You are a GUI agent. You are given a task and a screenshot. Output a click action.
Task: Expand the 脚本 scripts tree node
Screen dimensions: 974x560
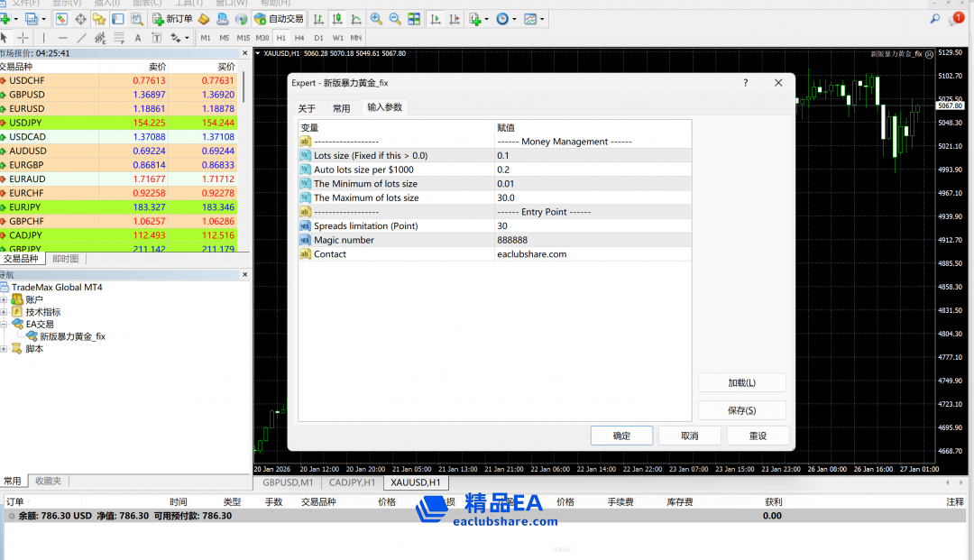point(5,349)
